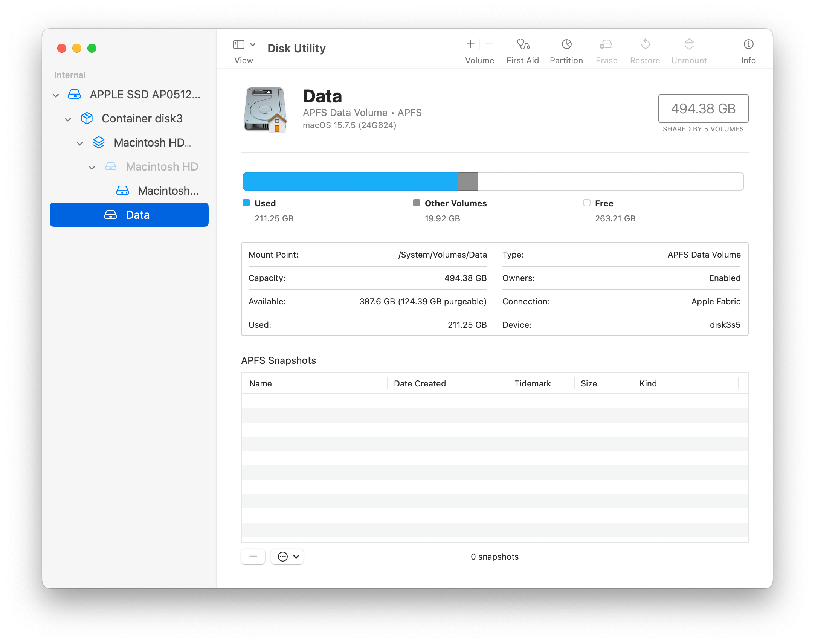Sort snapshots by Date Created column

[447, 383]
